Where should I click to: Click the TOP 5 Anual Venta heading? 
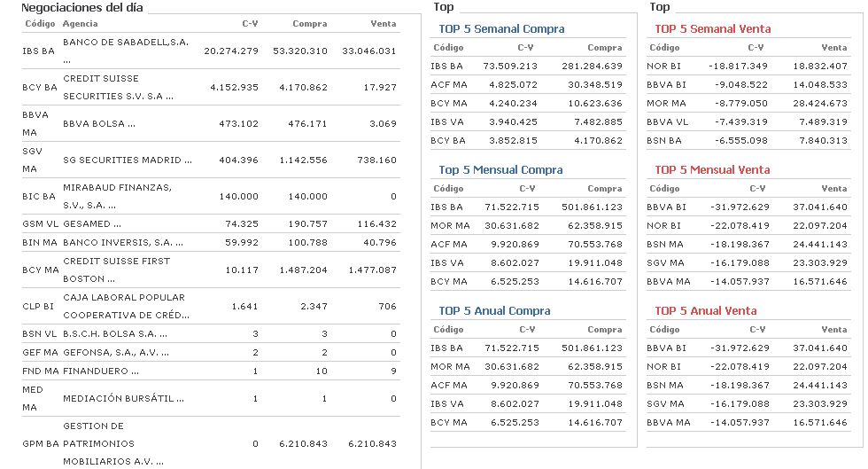[705, 310]
